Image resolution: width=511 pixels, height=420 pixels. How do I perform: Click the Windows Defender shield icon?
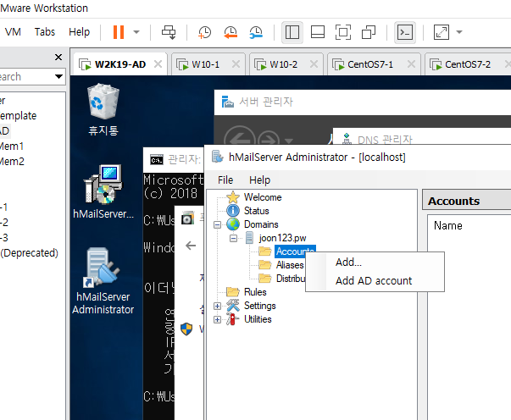coord(186,329)
